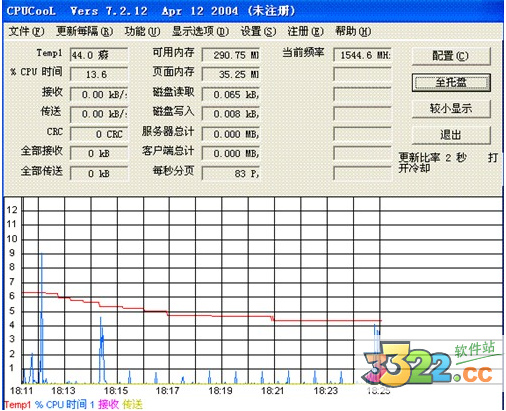
Task: Click the 配置(C) button
Action: coord(451,56)
